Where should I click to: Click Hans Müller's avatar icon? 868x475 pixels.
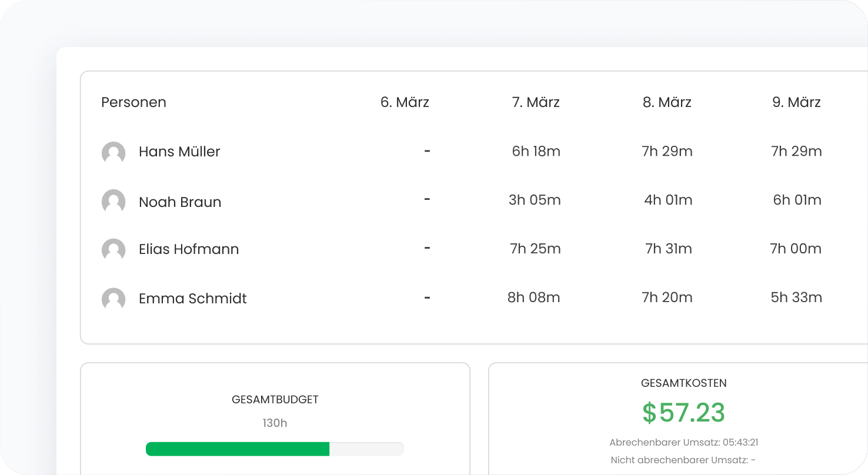tap(113, 153)
